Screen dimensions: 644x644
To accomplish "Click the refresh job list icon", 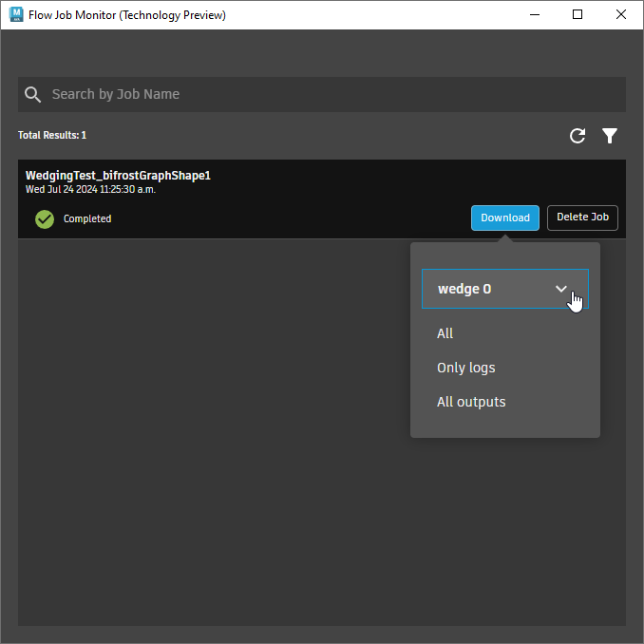I will point(578,136).
